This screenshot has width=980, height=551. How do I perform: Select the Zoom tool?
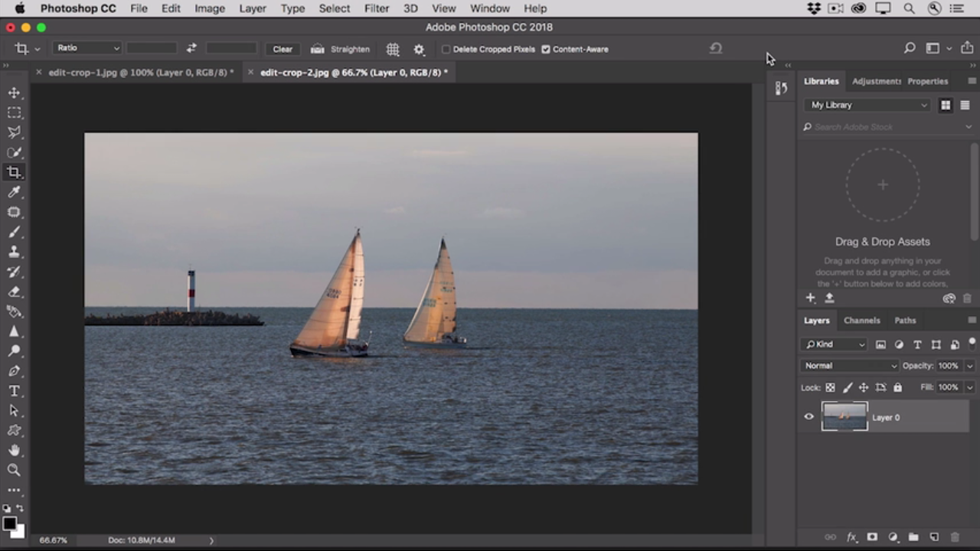point(14,471)
